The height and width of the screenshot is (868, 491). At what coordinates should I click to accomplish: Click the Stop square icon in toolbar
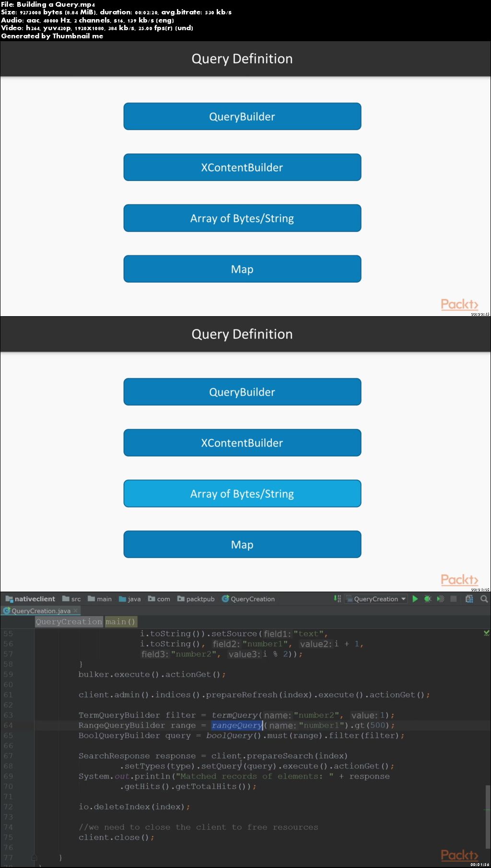[454, 599]
